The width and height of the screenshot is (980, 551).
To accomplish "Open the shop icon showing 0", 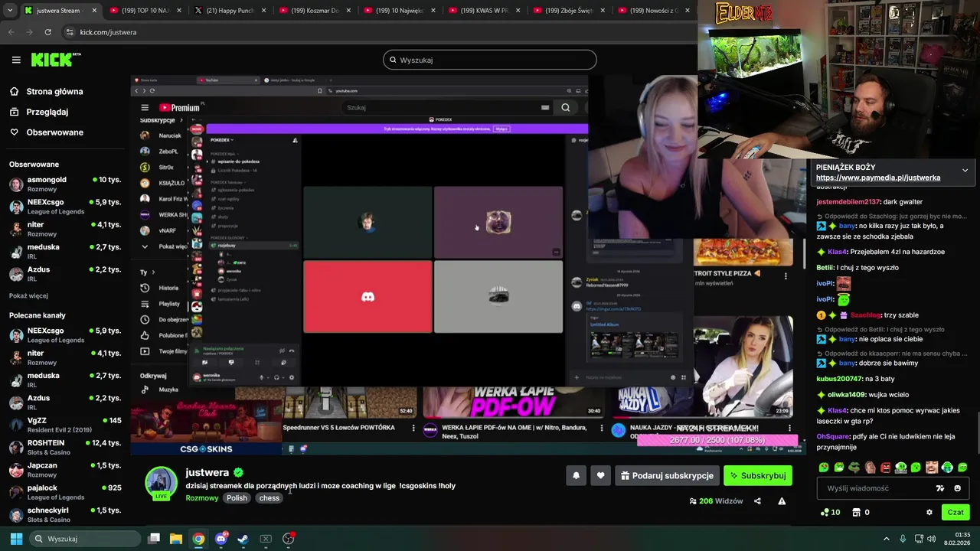I will point(861,513).
